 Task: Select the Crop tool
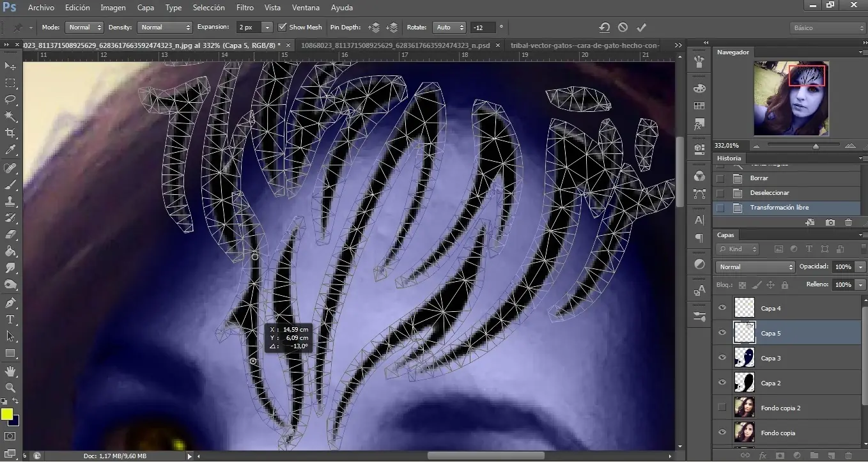click(10, 133)
